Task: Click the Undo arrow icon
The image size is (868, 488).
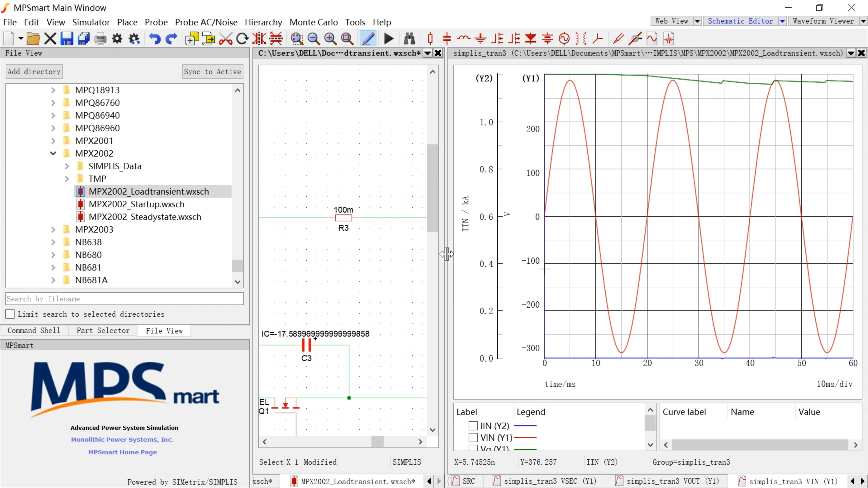Action: tap(155, 39)
